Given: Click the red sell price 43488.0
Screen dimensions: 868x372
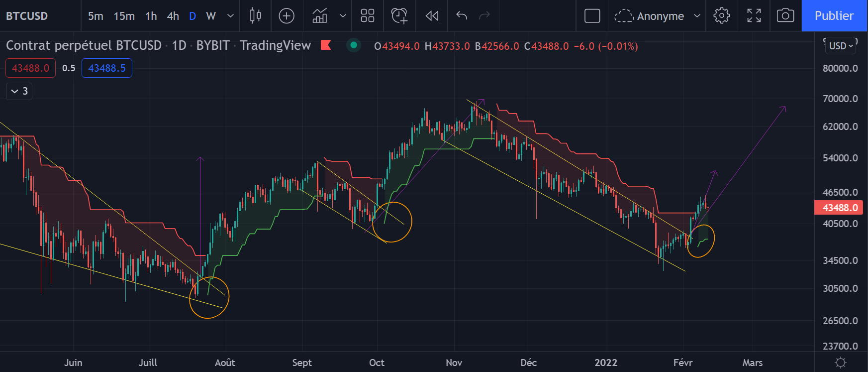Looking at the screenshot, I should (x=30, y=68).
